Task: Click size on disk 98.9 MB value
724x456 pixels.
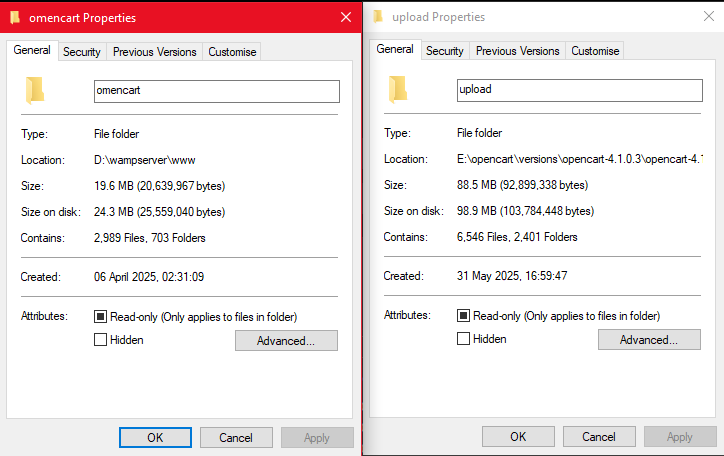Action: (525, 211)
